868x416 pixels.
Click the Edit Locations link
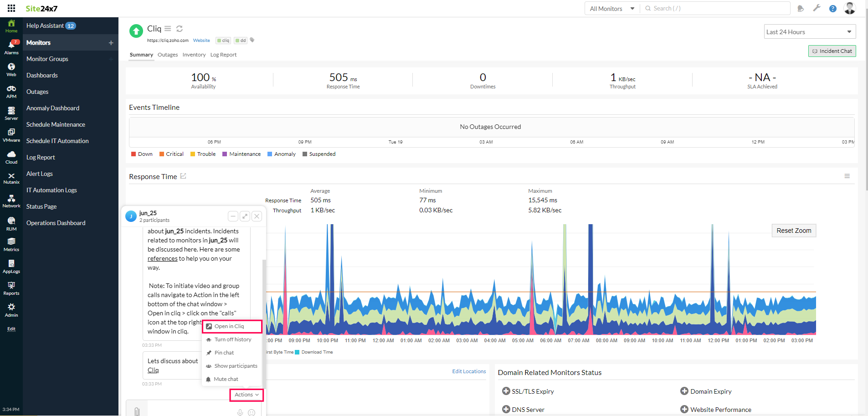469,371
